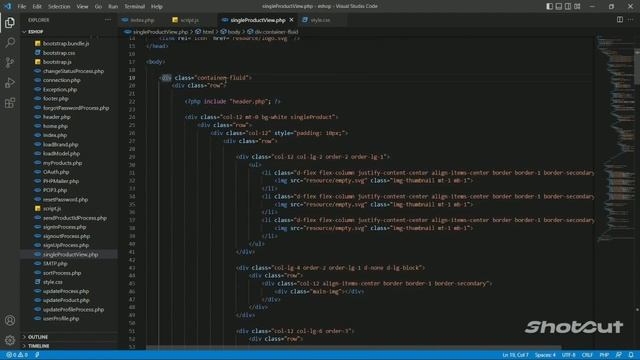Close the singleProductView.php tab
Viewport: 640px width, 360px height.
coord(291,20)
